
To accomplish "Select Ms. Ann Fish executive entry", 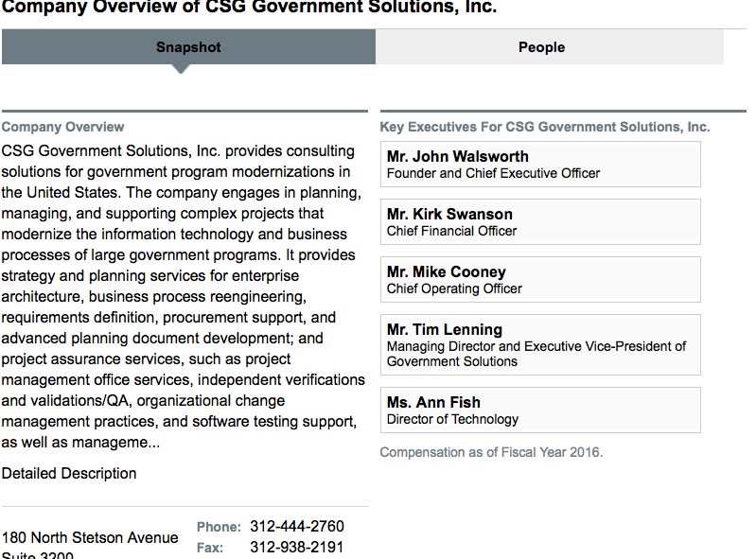I will [x=433, y=403].
